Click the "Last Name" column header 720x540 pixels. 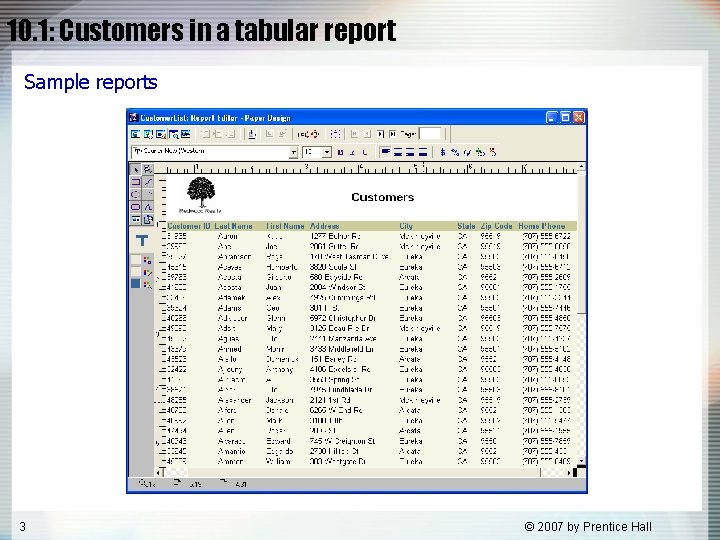click(233, 226)
